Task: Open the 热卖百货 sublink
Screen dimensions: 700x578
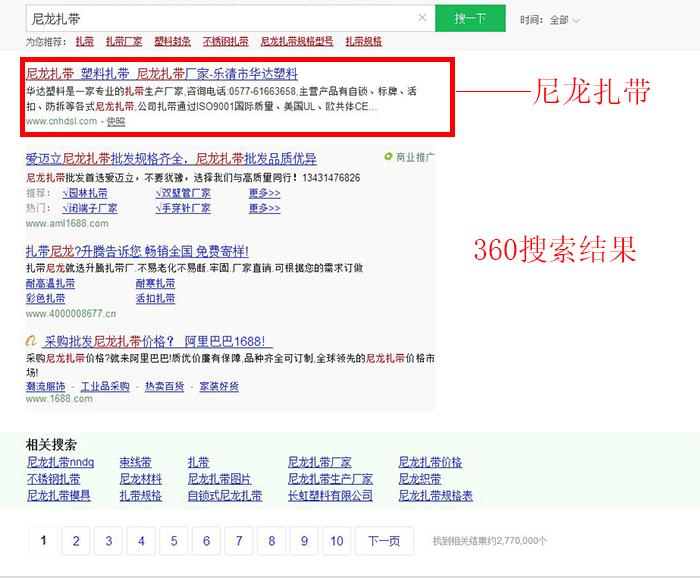Action: [x=165, y=387]
